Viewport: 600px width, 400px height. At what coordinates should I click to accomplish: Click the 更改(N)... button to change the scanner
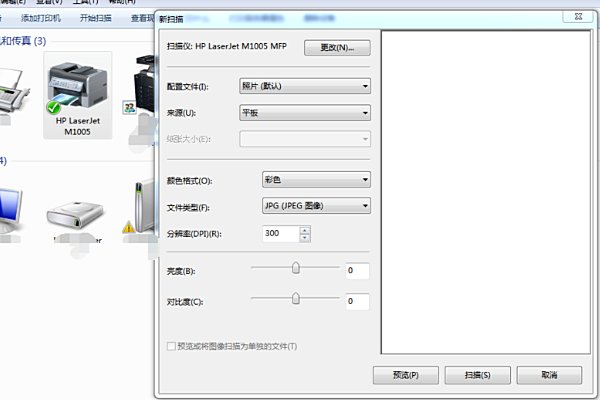[337, 48]
